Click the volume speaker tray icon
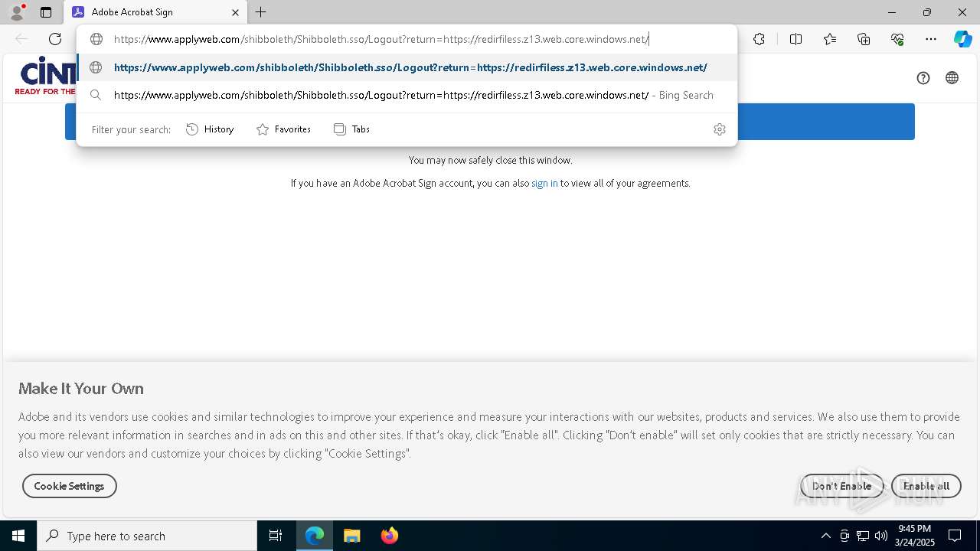The image size is (980, 551). [x=881, y=536]
